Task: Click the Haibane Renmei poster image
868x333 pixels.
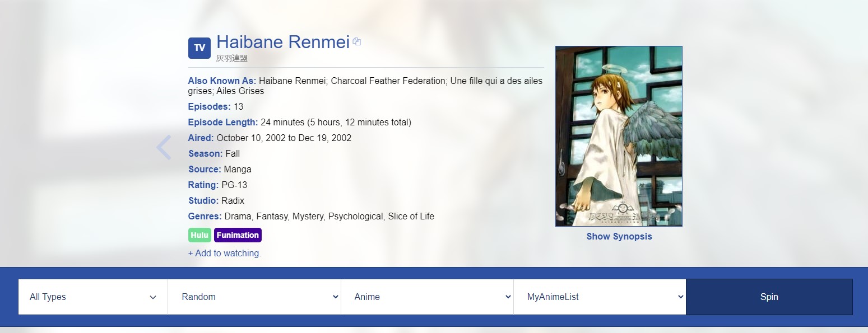Action: (619, 136)
